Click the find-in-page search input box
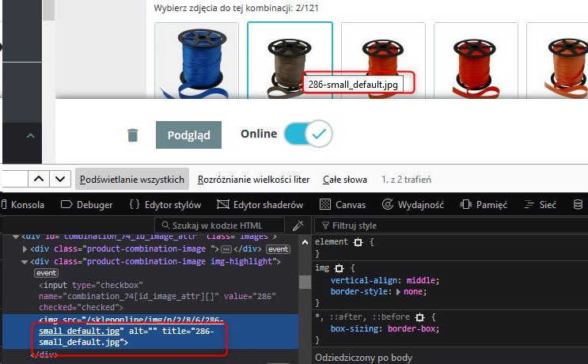The height and width of the screenshot is (364, 588). [x=15, y=179]
